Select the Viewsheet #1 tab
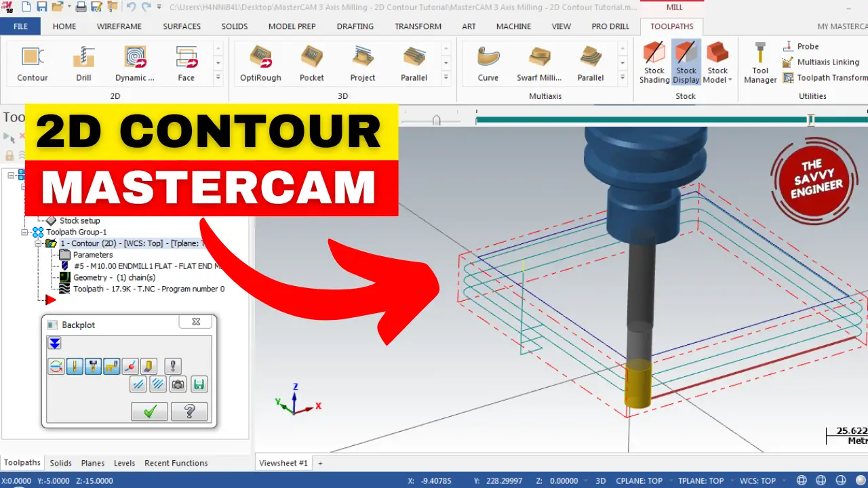 (283, 463)
